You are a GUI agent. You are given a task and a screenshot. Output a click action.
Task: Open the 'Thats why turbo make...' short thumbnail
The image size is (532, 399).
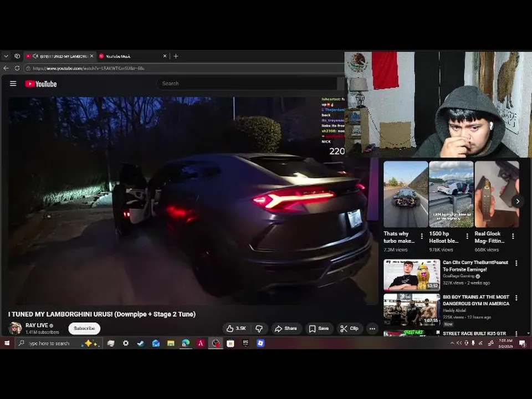coord(406,194)
